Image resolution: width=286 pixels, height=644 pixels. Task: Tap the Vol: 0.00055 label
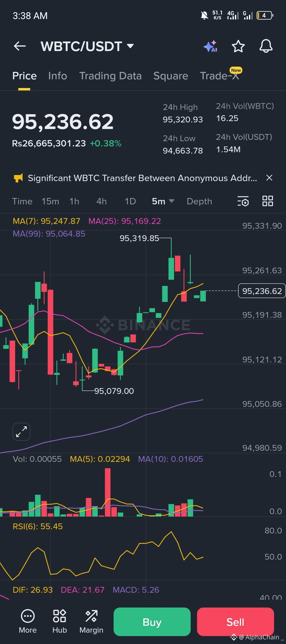37,459
